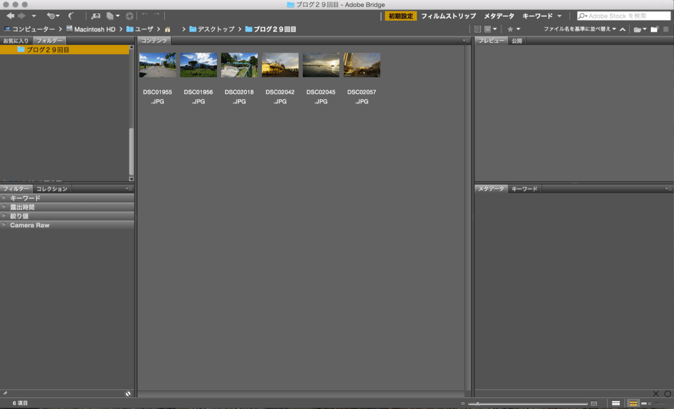
Task: Click デスクトップ in the path bar
Action: (x=215, y=29)
